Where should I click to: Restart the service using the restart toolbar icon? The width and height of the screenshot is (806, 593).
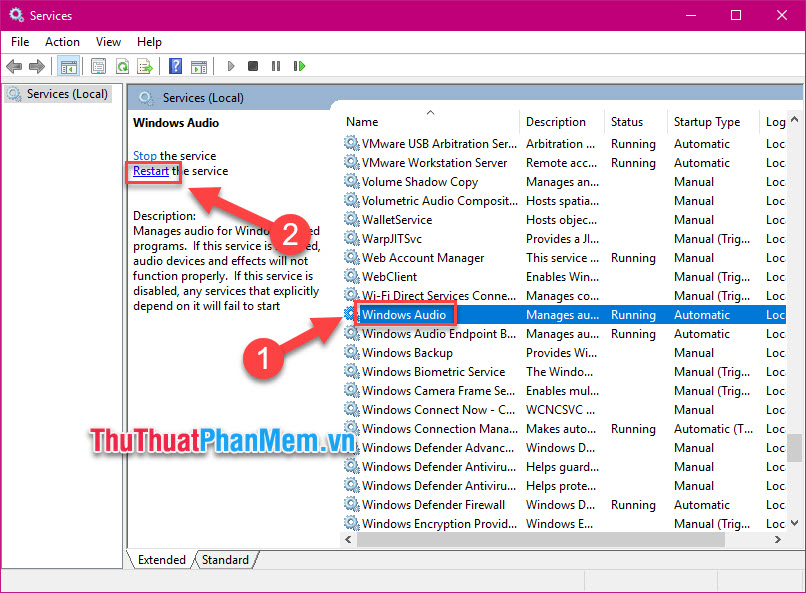click(301, 66)
